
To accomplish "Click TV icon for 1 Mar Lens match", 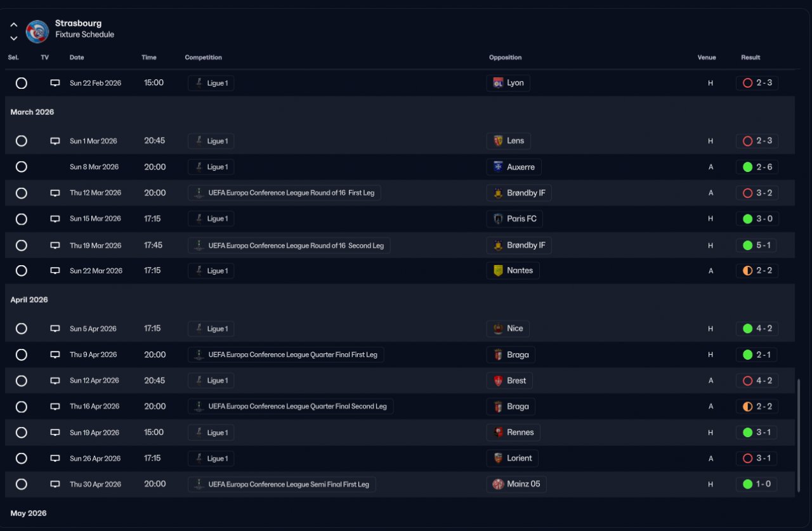I will point(55,141).
